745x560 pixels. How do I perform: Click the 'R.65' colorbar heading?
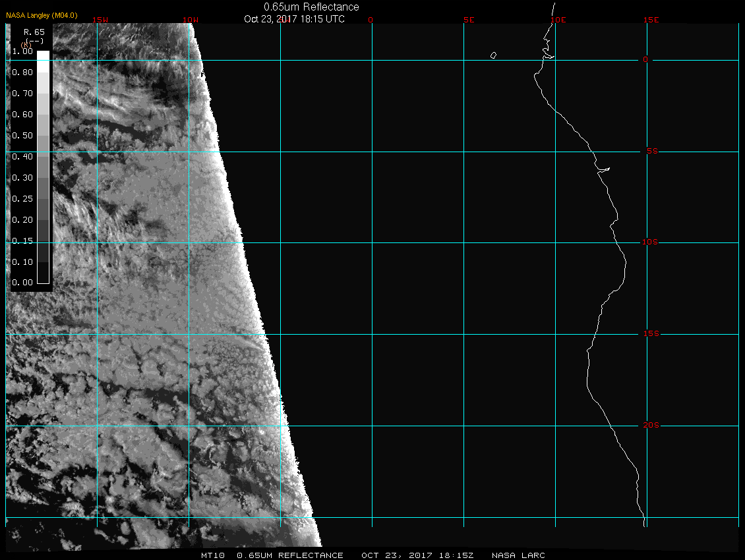click(34, 32)
